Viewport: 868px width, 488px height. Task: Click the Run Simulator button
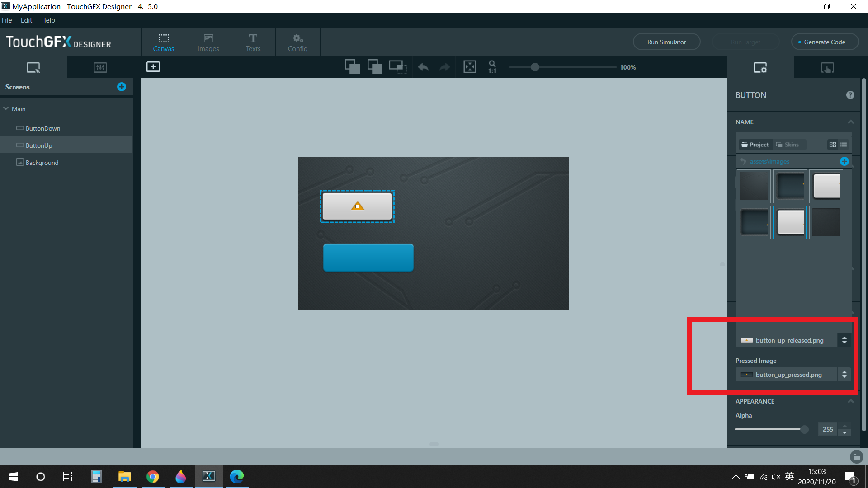pyautogui.click(x=666, y=42)
